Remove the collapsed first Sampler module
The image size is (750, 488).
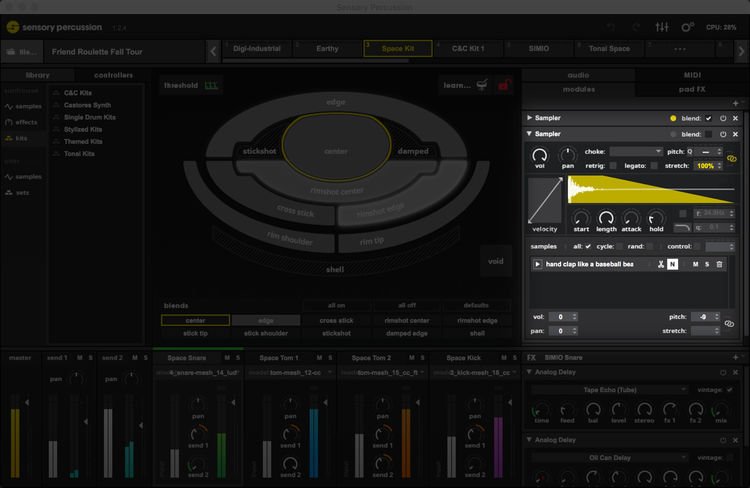click(736, 118)
